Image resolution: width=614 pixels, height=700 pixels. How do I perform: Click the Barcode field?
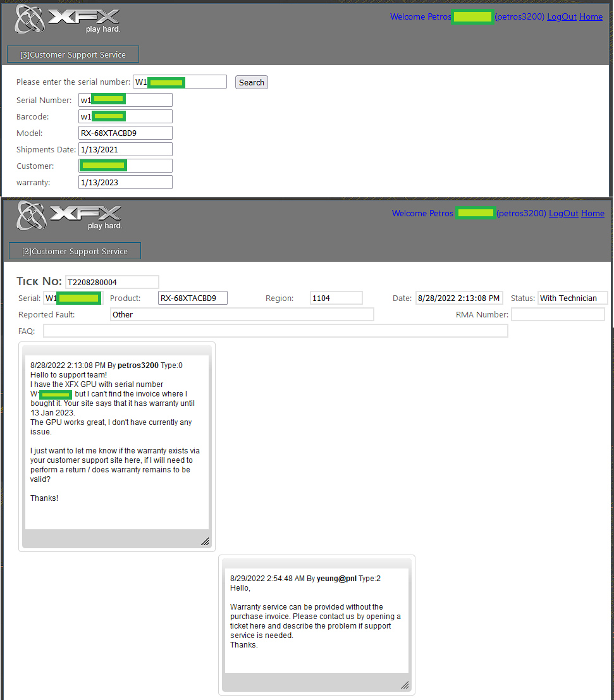click(x=125, y=116)
